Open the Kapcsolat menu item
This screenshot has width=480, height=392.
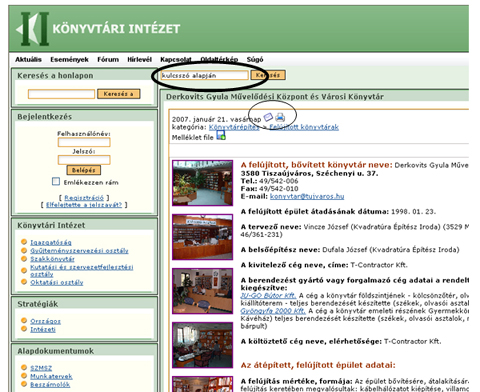176,59
